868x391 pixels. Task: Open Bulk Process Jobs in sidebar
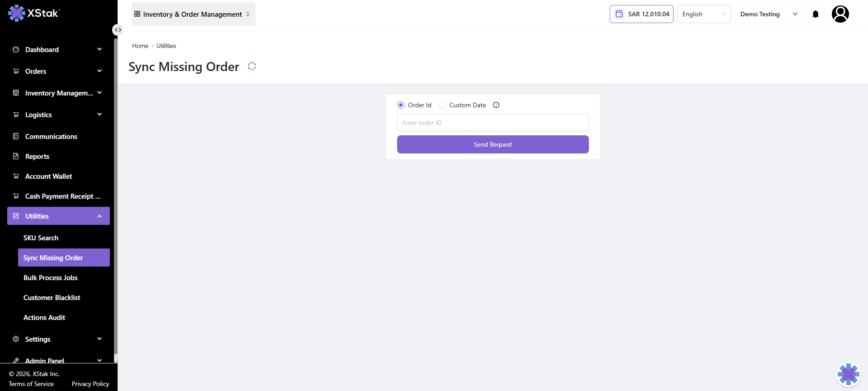pos(51,277)
